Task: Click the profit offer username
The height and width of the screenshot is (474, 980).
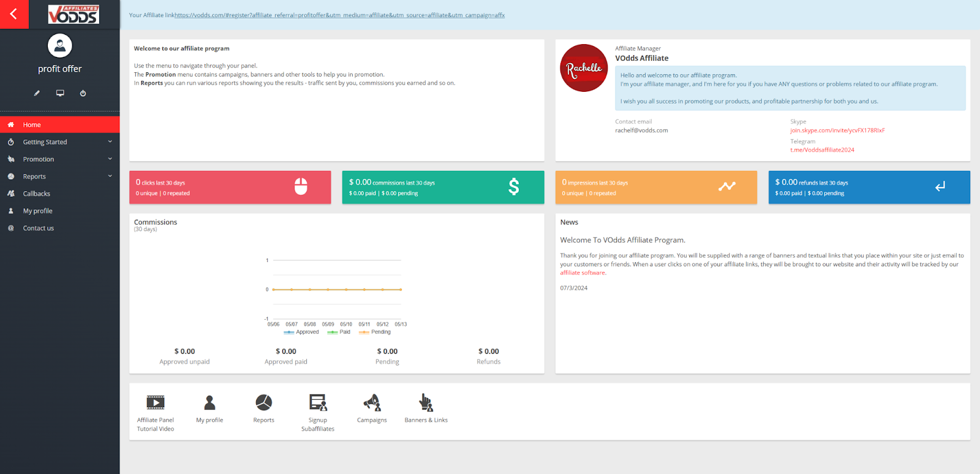Action: pos(60,69)
